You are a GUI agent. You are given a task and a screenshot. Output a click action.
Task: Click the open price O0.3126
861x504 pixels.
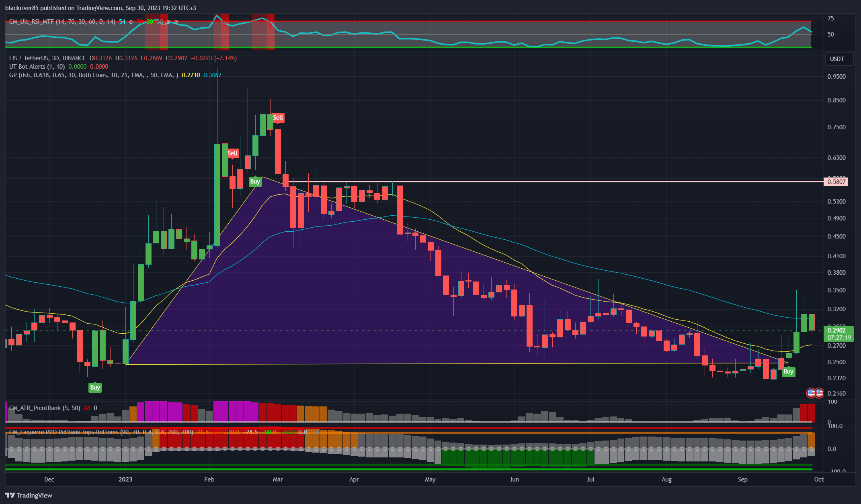click(100, 58)
